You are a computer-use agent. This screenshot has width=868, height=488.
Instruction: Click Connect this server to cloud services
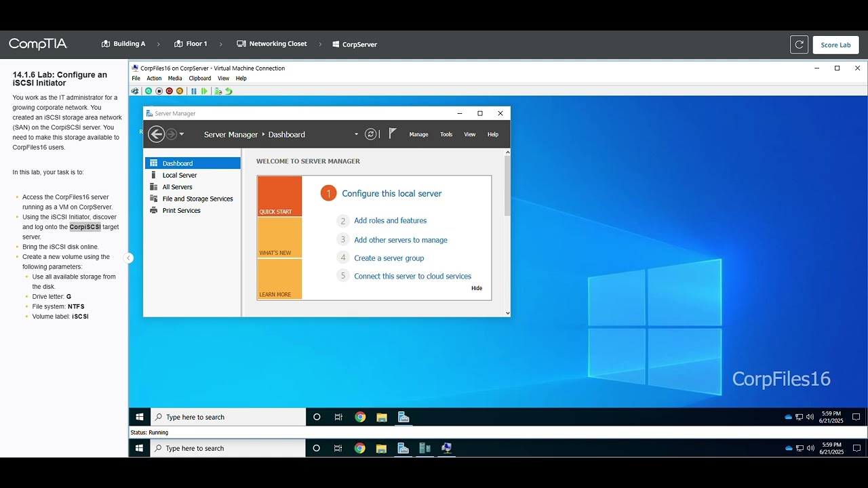click(x=412, y=276)
